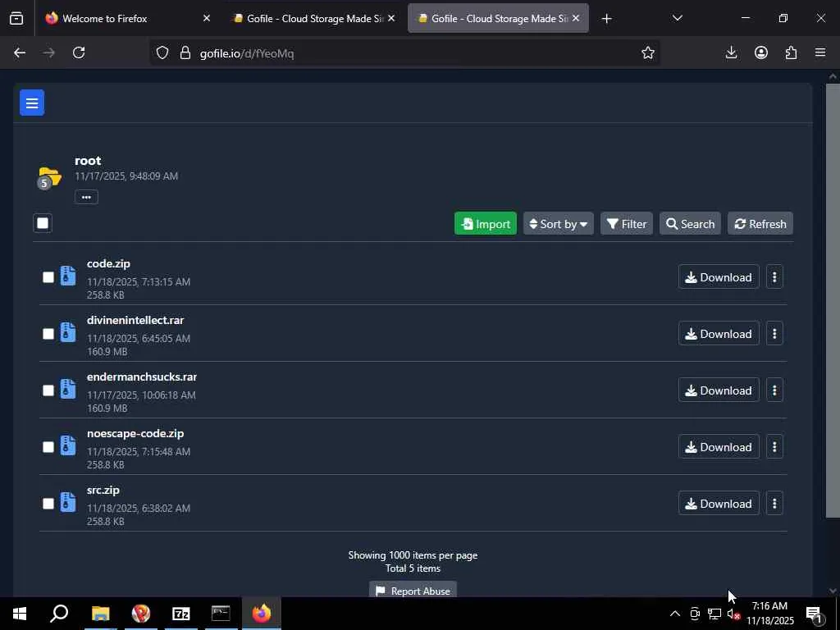Check the code.zip checkbox

coord(48,277)
